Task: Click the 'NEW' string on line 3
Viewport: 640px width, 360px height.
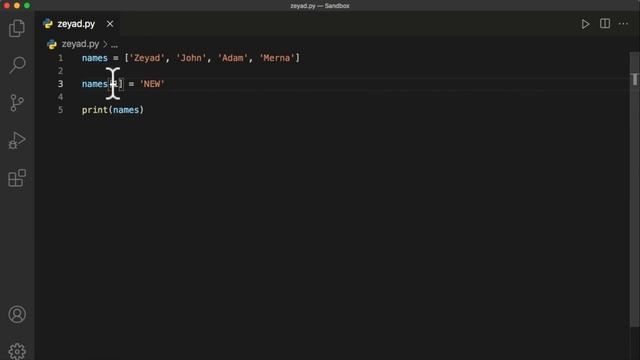Action: click(152, 84)
